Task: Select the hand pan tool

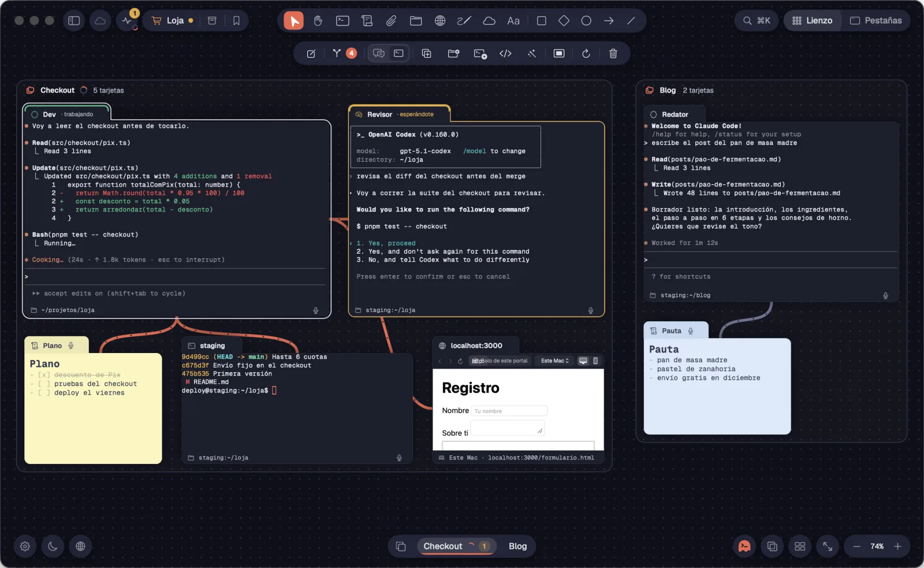Action: click(x=318, y=21)
